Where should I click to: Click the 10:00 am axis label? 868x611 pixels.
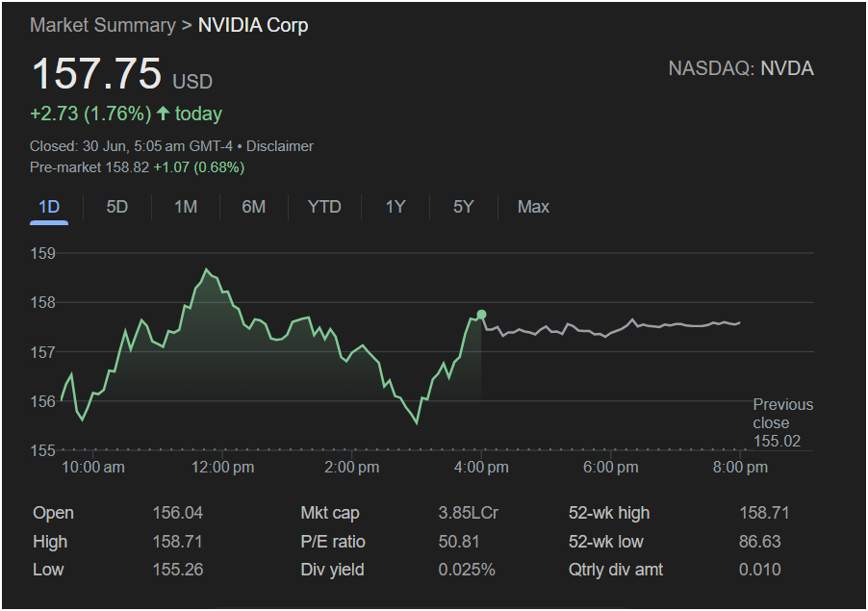point(93,467)
